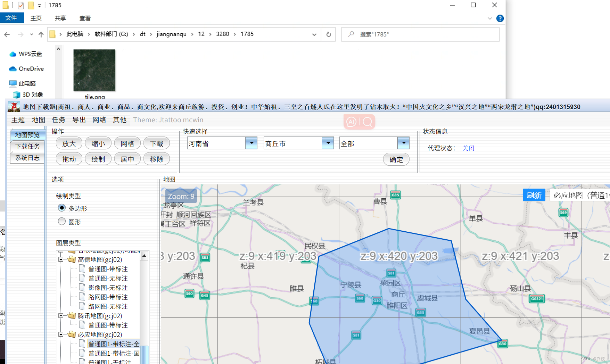Open the 共享 ribbon tab in Explorer

point(60,18)
